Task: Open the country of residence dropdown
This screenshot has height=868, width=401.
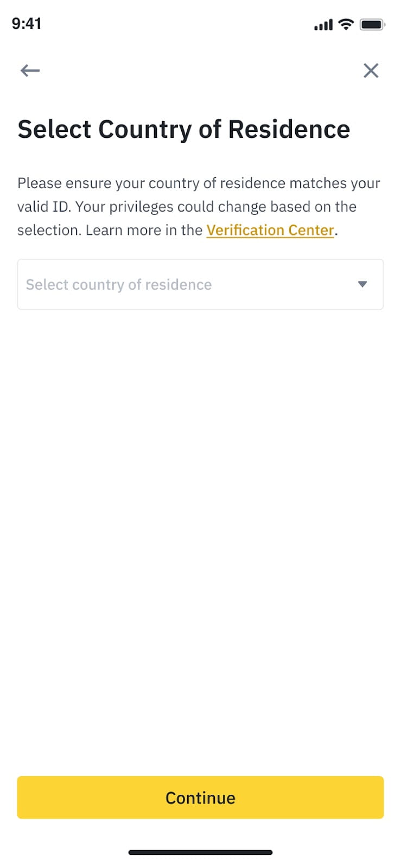Action: (200, 284)
